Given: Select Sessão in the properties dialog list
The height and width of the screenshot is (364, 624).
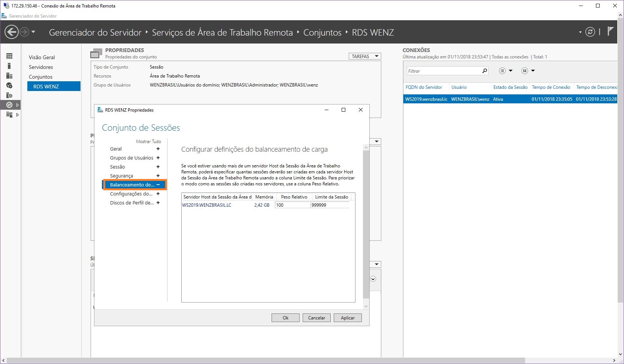Looking at the screenshot, I should 118,167.
